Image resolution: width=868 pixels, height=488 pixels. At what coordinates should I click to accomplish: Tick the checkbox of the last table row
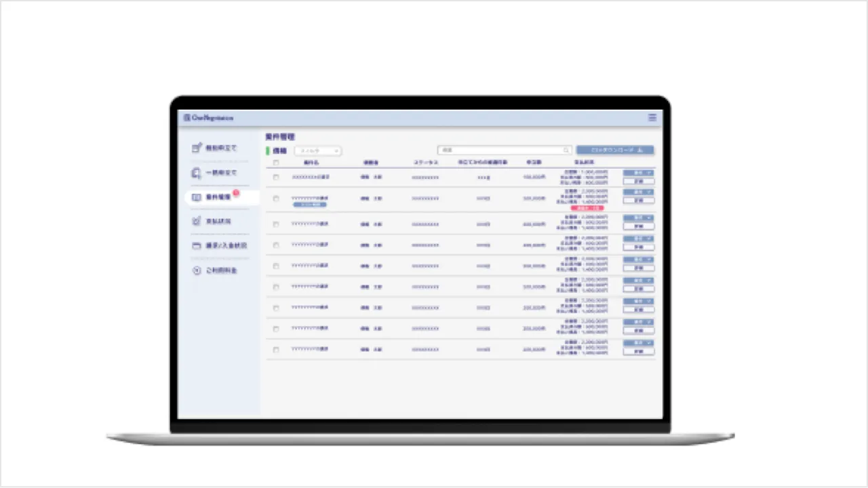coord(276,350)
